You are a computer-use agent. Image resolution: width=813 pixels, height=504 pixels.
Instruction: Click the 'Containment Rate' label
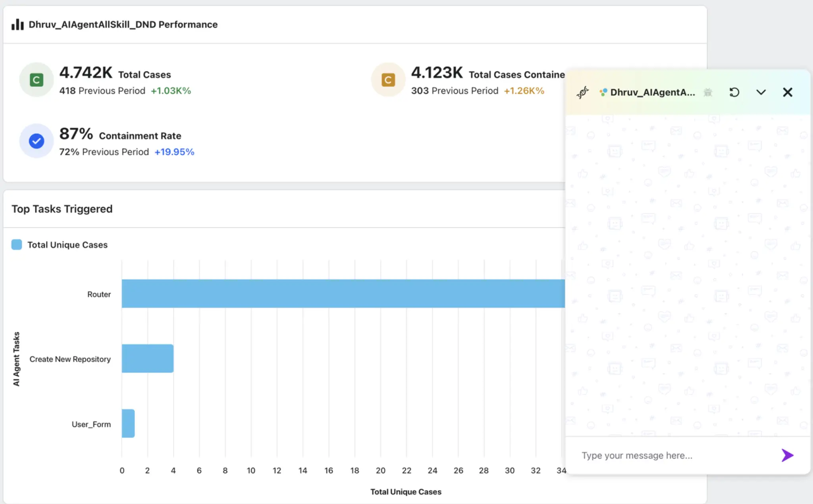point(140,136)
